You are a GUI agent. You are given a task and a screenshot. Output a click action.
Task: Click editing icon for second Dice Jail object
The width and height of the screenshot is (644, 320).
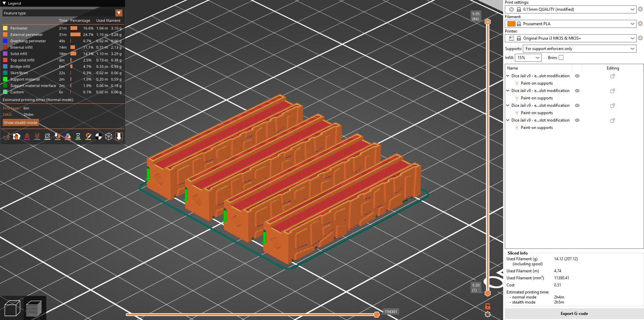point(612,91)
